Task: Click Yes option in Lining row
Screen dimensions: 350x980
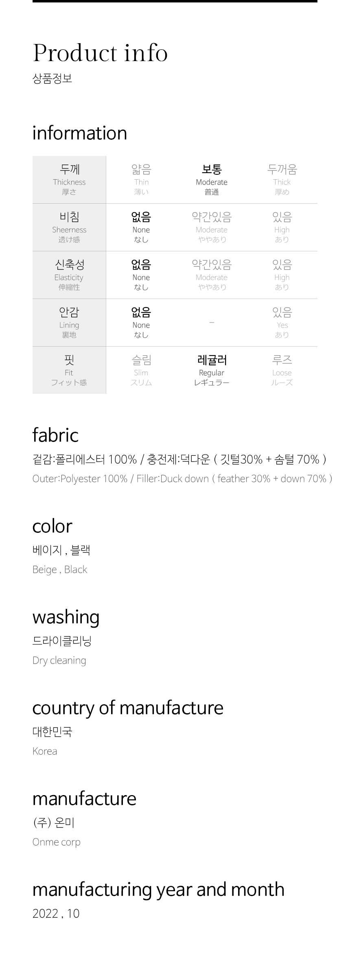Action: click(282, 323)
